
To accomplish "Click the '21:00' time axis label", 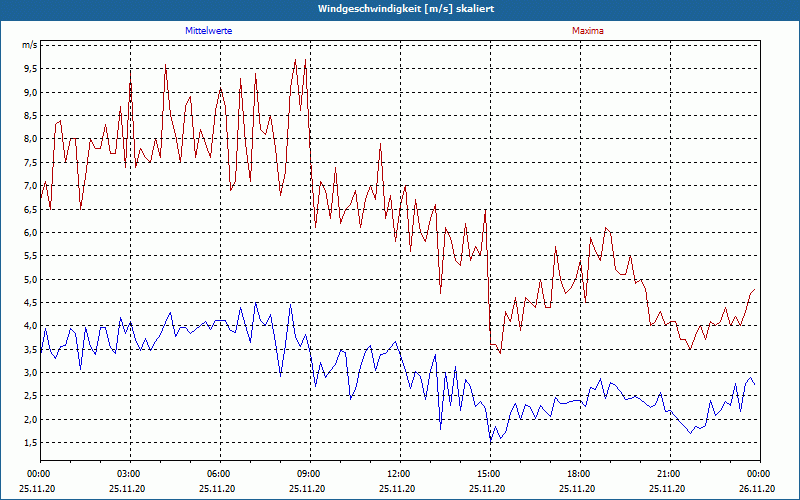I will coord(667,474).
